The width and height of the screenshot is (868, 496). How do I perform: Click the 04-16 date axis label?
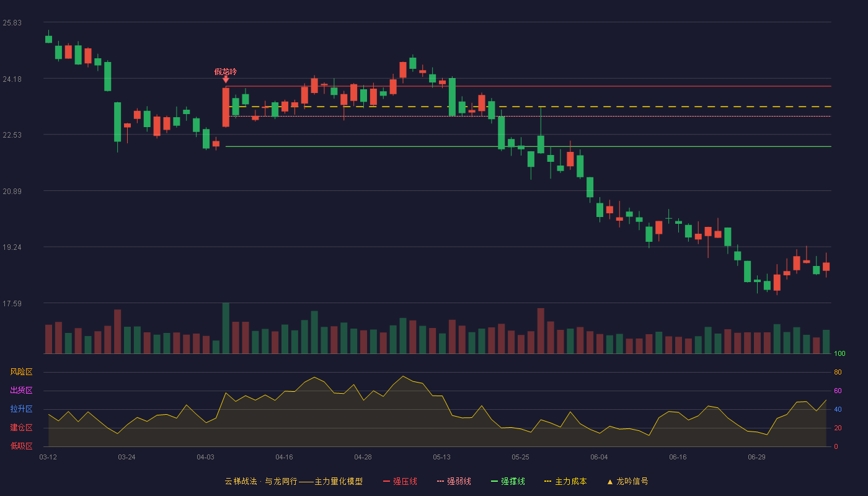click(284, 457)
